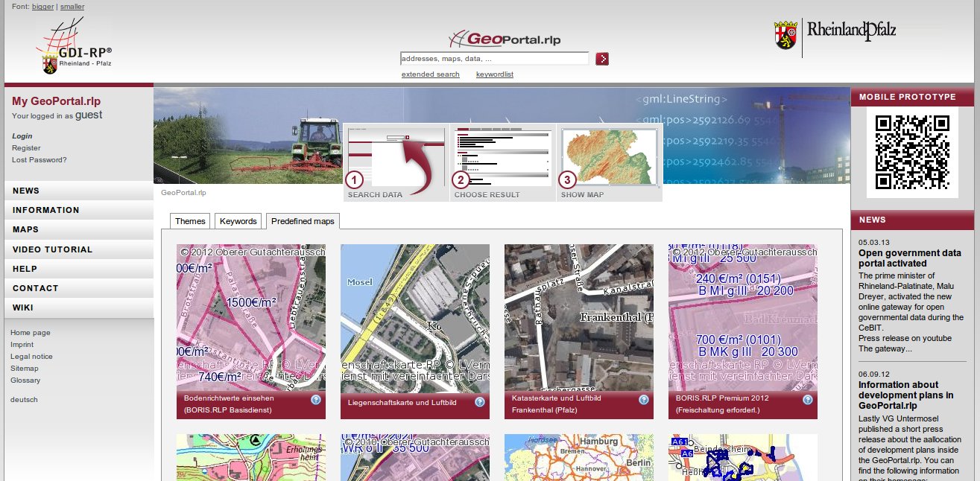Open the Information menu item

pos(79,210)
